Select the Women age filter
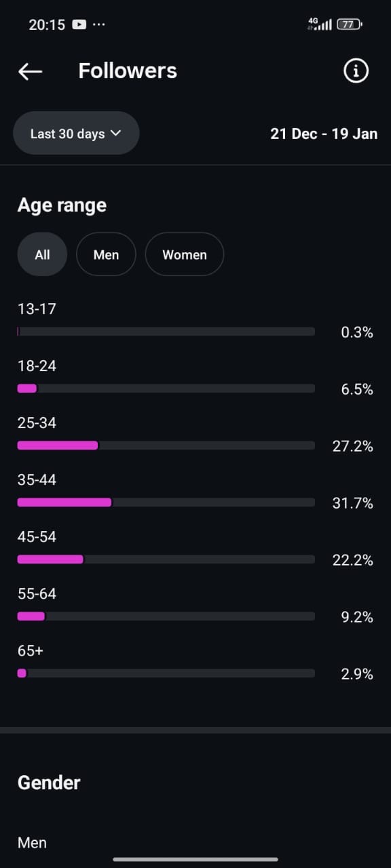 click(x=185, y=255)
